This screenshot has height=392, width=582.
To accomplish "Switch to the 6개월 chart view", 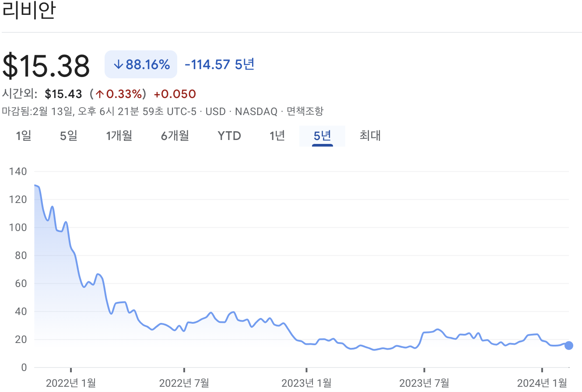I will pos(174,136).
